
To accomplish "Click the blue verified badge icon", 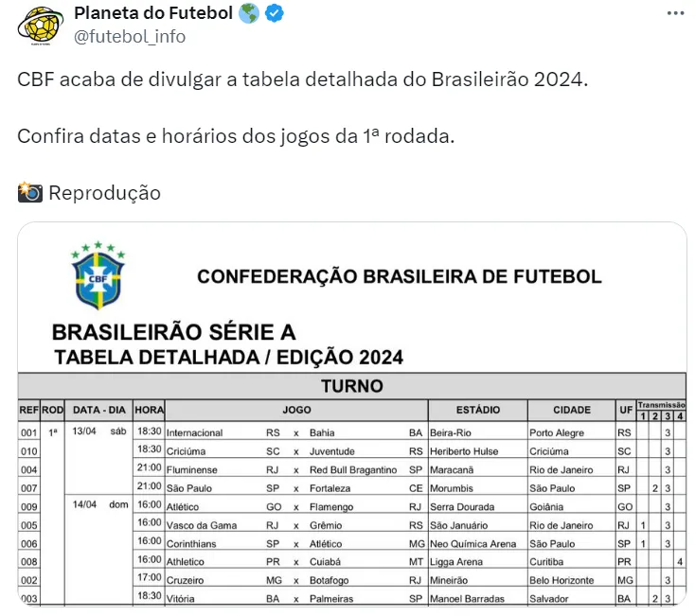I will coord(275,14).
